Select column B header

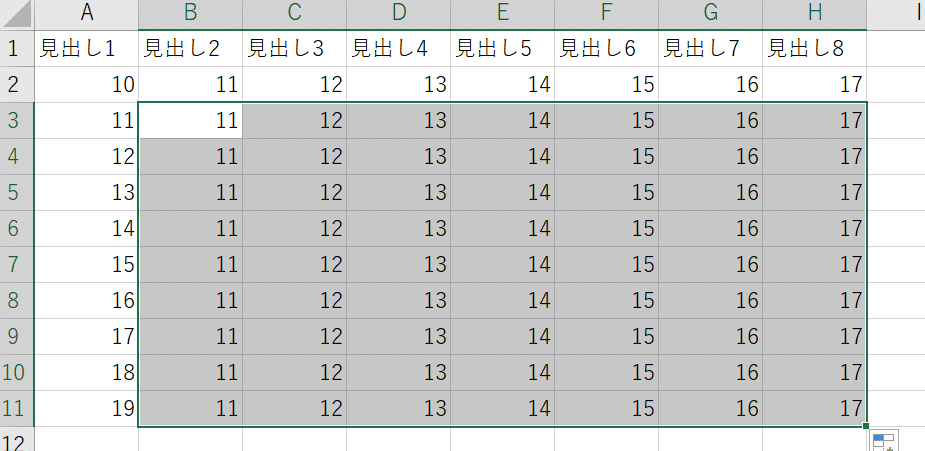click(x=191, y=15)
